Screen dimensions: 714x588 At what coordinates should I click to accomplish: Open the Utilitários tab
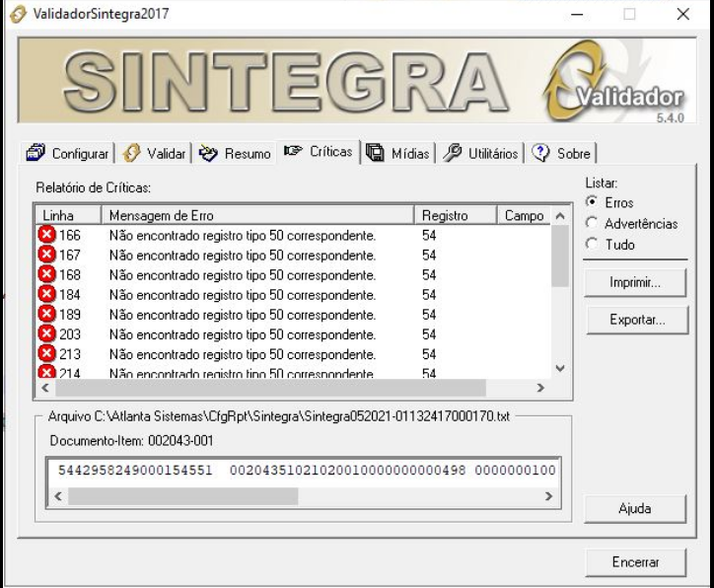pyautogui.click(x=481, y=153)
